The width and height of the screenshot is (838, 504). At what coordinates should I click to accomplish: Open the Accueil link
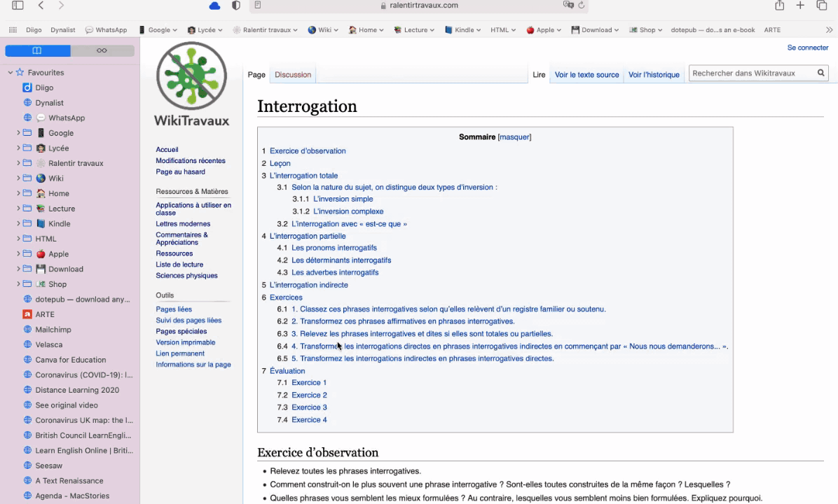[167, 150]
